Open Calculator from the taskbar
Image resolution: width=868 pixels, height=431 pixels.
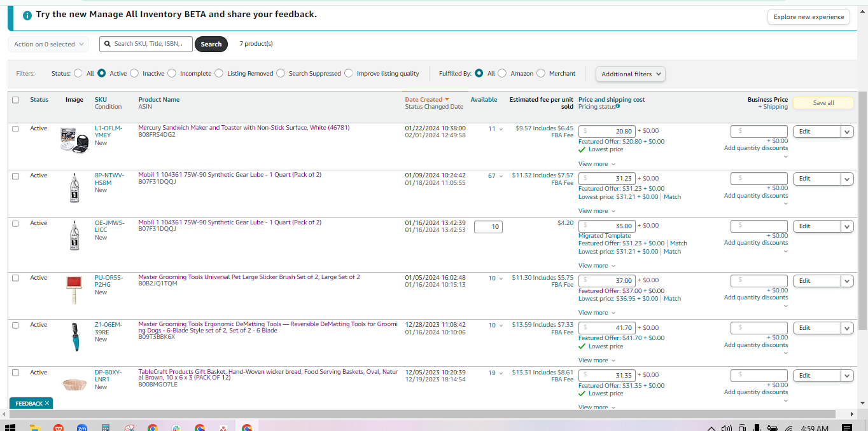click(x=106, y=428)
